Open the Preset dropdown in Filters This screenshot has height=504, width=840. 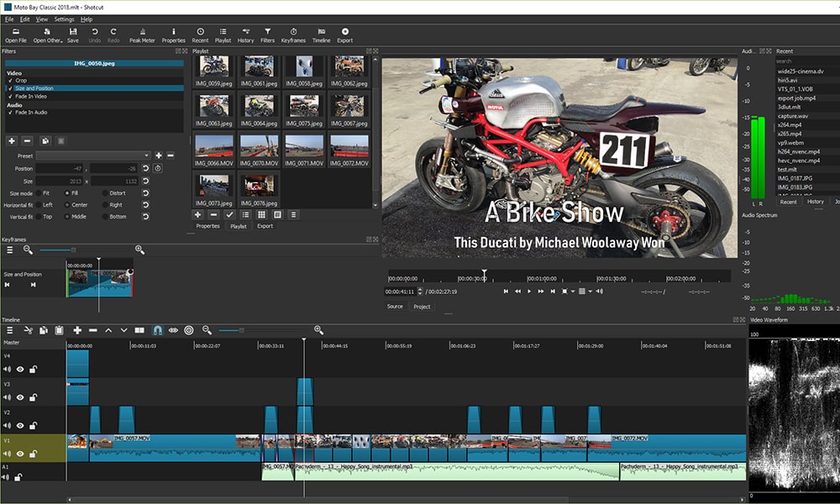[x=93, y=155]
